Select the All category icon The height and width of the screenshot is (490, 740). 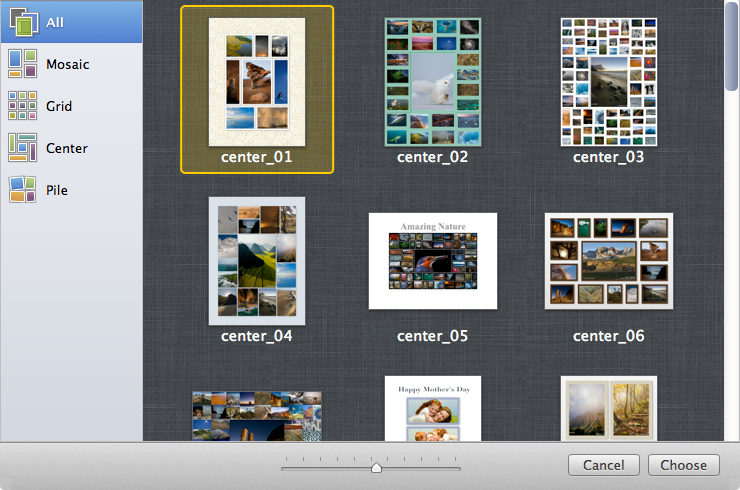coord(23,22)
